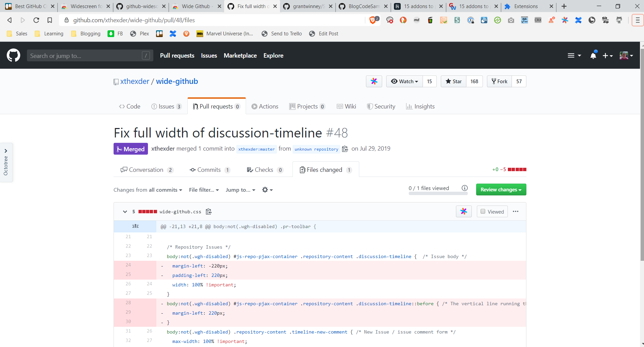
Task: Open Changes from all commits dropdown
Action: [x=148, y=190]
